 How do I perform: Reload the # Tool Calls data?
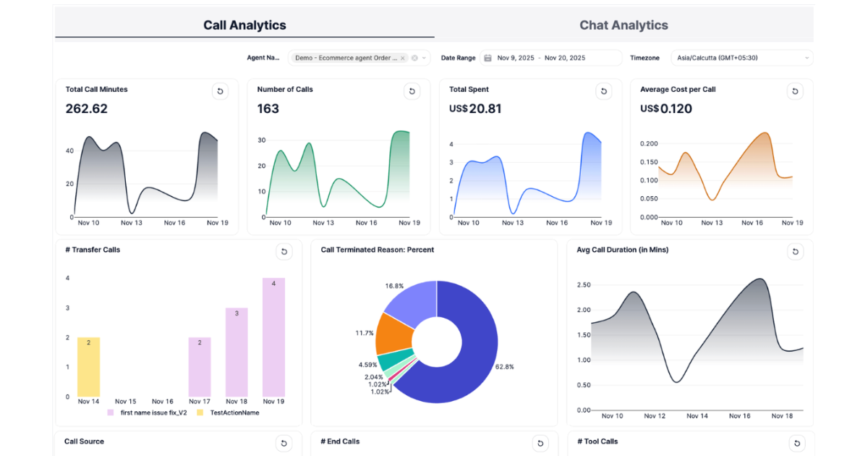(x=797, y=443)
